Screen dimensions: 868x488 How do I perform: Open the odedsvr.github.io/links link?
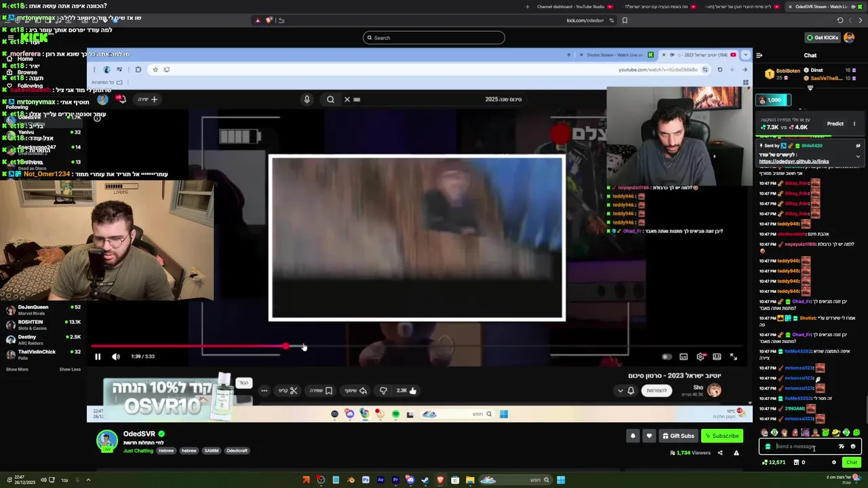(x=793, y=162)
